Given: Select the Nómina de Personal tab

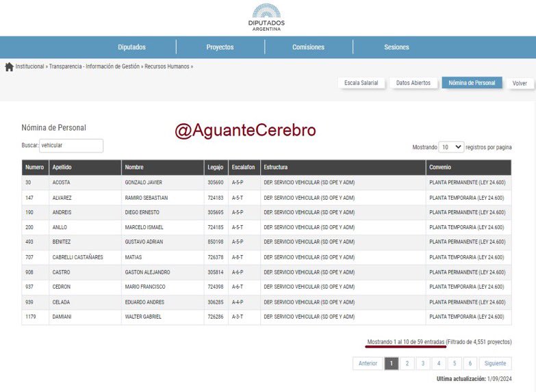Looking at the screenshot, I should click(x=472, y=83).
